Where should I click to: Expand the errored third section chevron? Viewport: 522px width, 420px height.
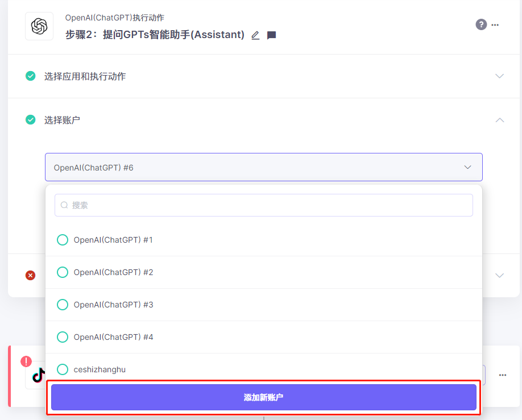click(x=499, y=275)
